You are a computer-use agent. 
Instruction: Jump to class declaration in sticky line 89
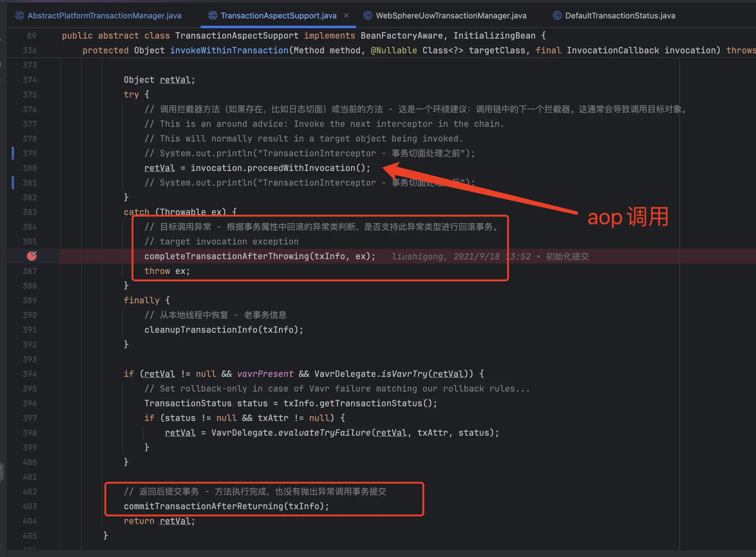point(236,36)
